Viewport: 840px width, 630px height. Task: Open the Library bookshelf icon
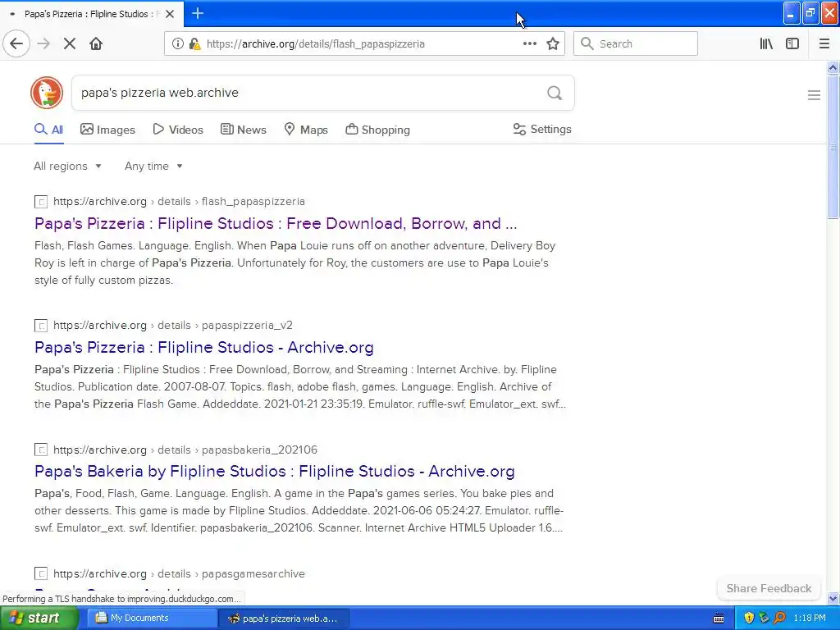click(766, 43)
